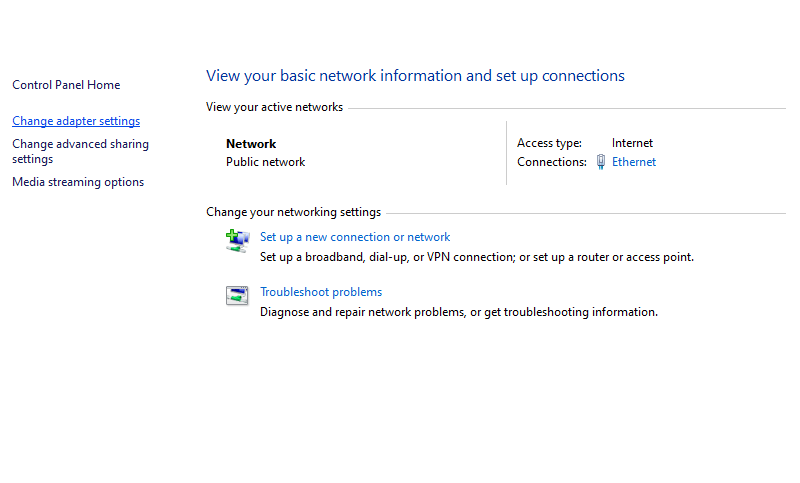The height and width of the screenshot is (483, 800).
Task: Click the Ethernet adapter plug icon
Action: [601, 162]
